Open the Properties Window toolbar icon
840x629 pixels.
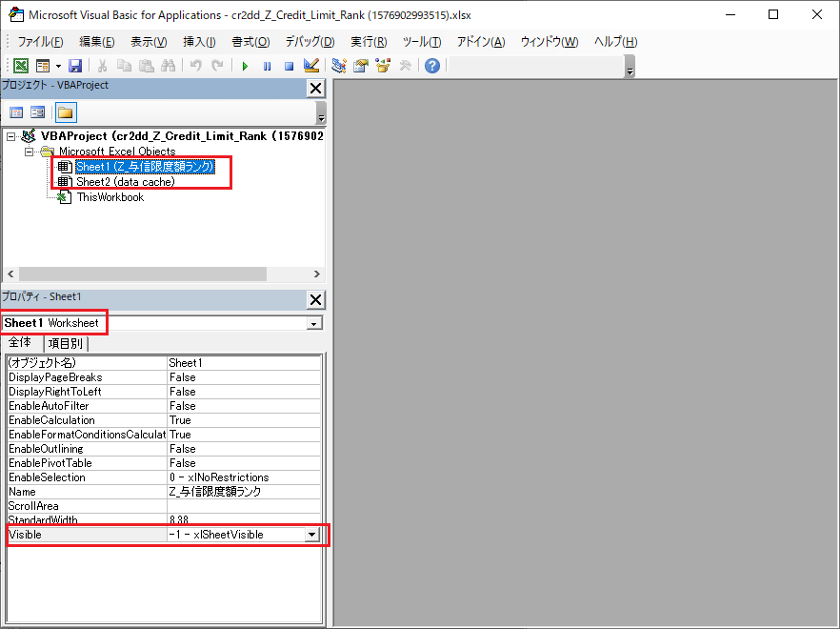click(361, 66)
